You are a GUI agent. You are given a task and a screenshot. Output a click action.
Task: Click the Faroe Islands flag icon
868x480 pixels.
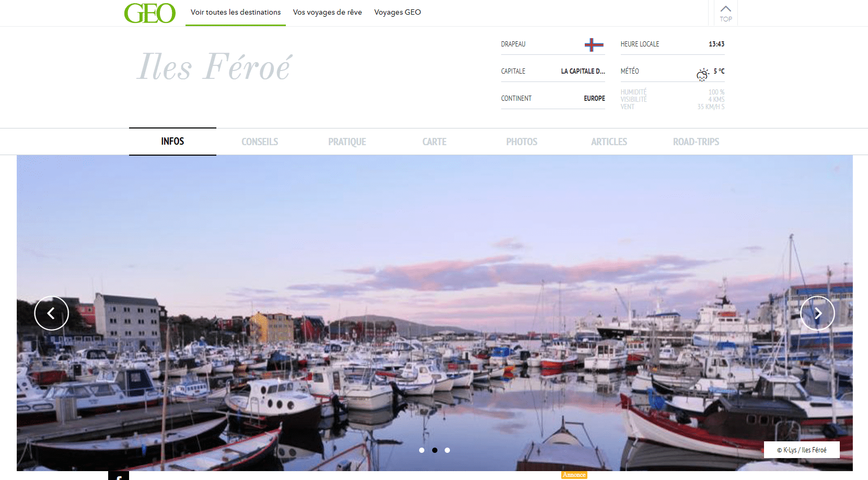[594, 44]
